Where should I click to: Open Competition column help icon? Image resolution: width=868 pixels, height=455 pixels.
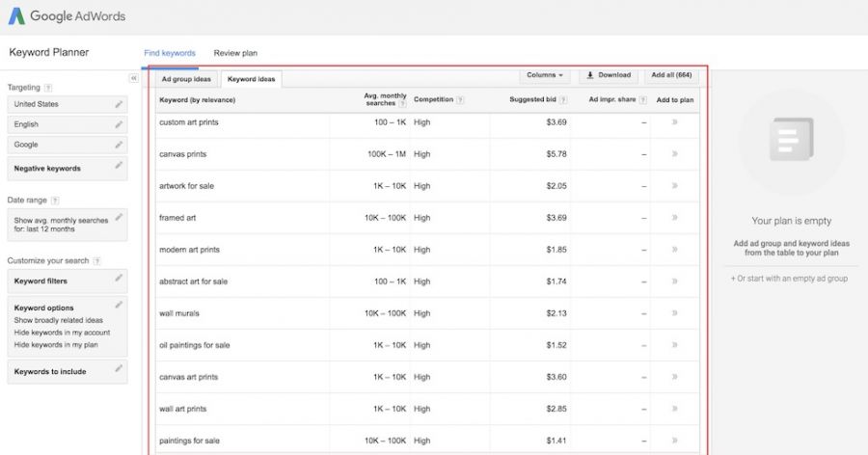(460, 99)
